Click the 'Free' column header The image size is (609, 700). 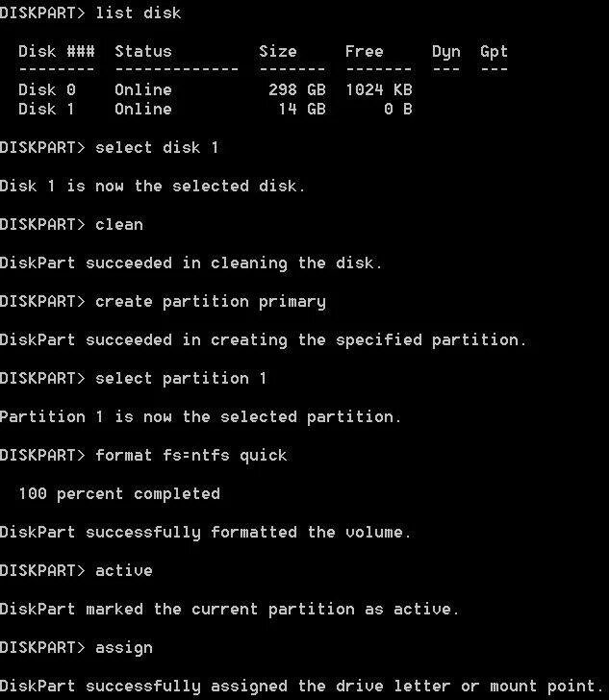click(364, 51)
